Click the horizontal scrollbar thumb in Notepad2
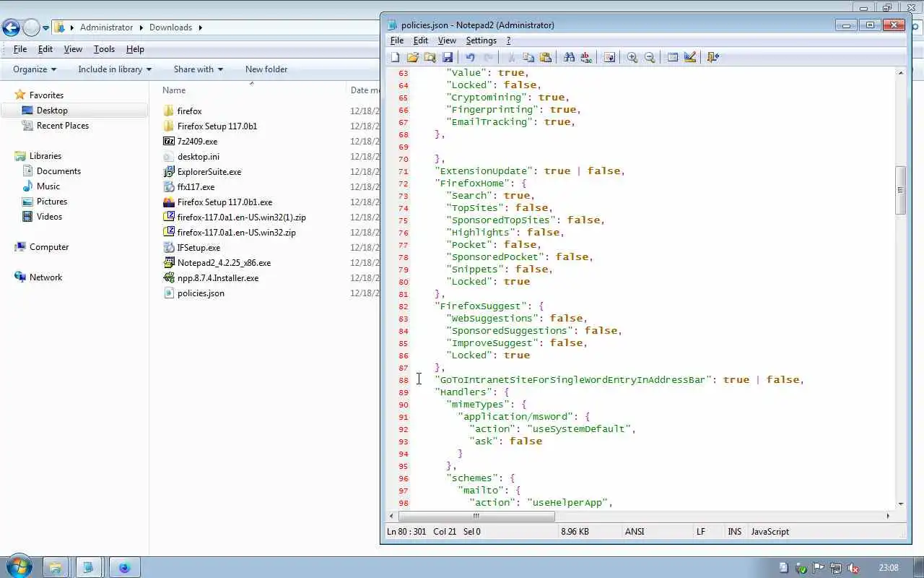Viewport: 924px width, 578px height. [x=476, y=516]
